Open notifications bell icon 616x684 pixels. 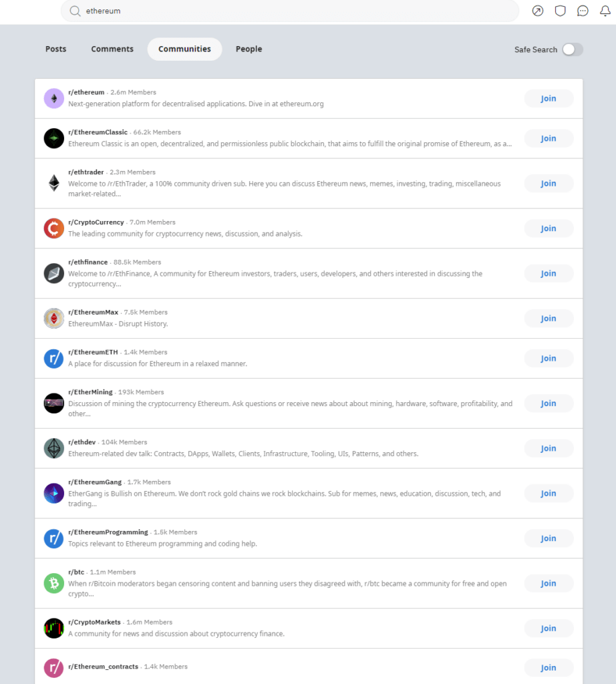[x=605, y=11]
